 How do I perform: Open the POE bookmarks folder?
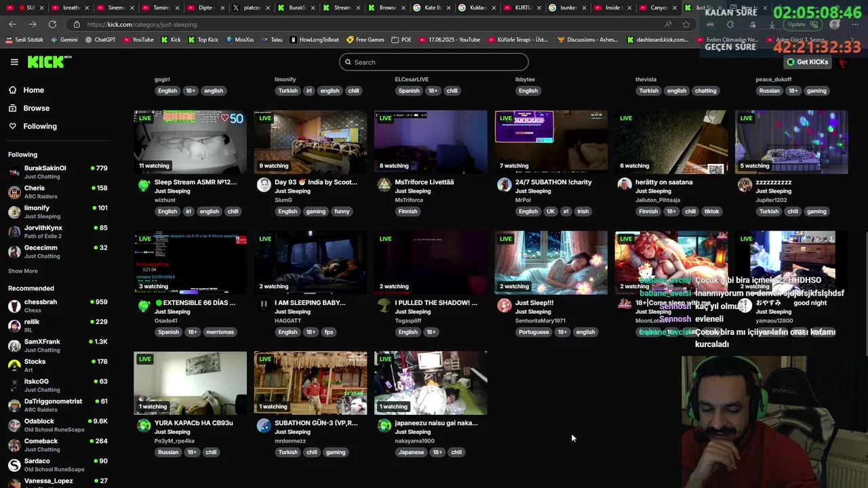click(402, 40)
